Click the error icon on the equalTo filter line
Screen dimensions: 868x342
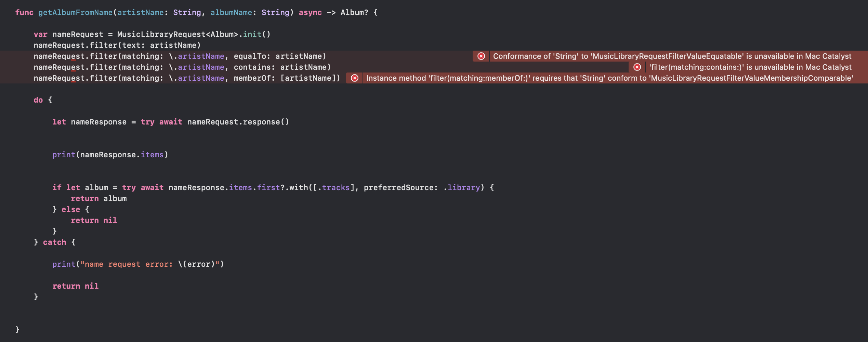point(481,56)
